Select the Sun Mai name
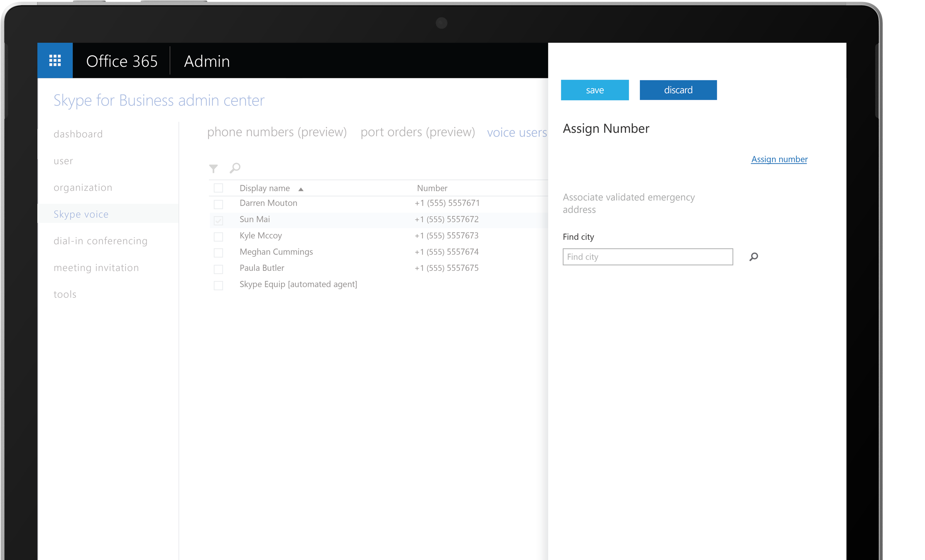 [x=254, y=219]
